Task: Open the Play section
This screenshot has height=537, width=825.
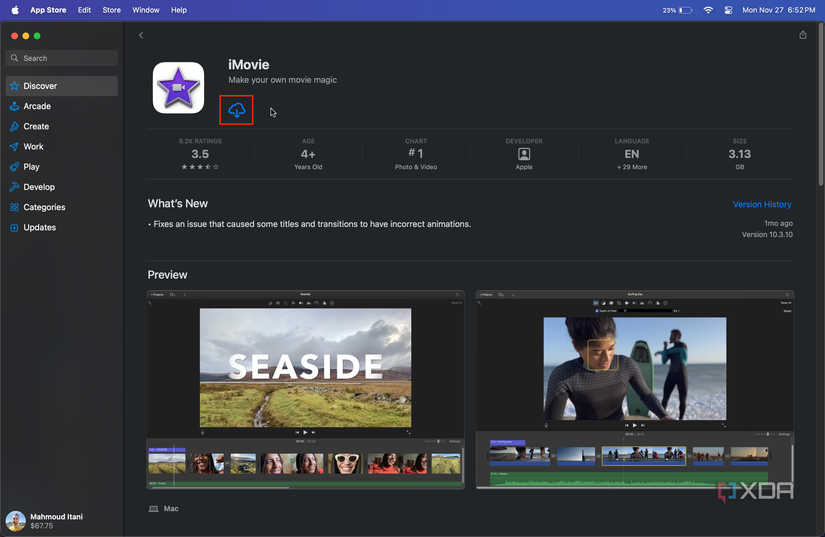Action: click(62, 167)
